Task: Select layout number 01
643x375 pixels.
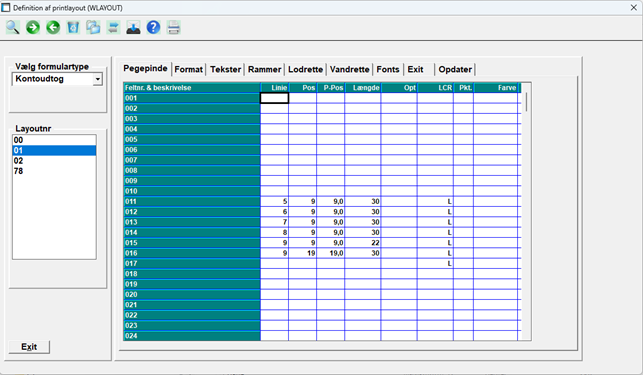Action: [54, 151]
